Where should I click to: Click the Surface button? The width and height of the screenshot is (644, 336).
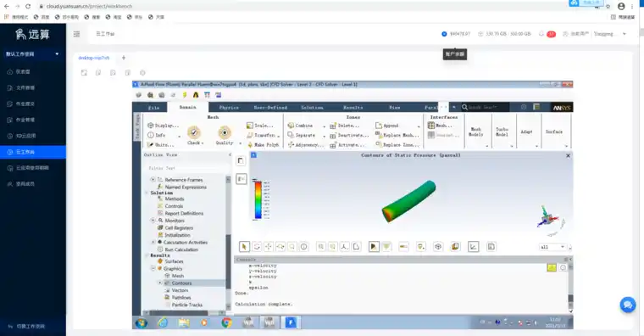coord(554,132)
